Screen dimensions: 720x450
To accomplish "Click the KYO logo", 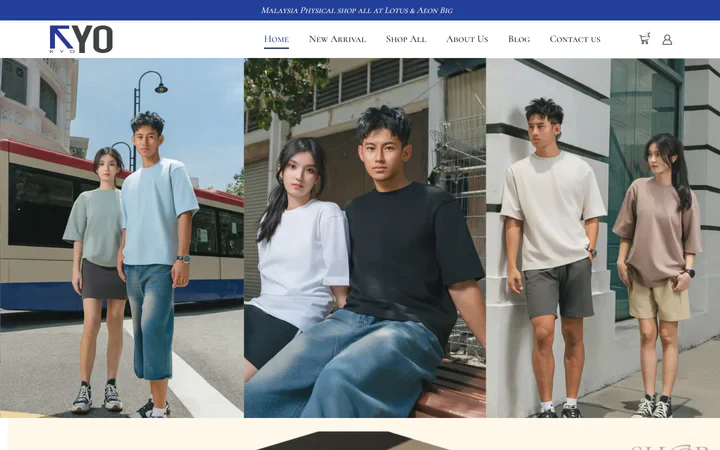I will [81, 39].
